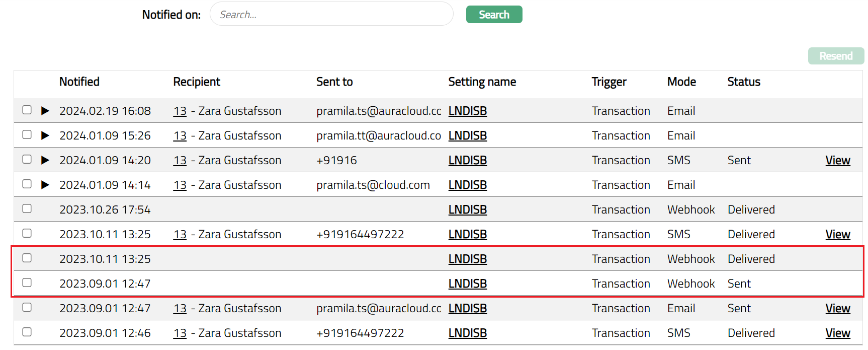This screenshot has height=350, width=868.
Task: Tick checkbox for 2023.09.01 12:47 Email row
Action: (27, 307)
